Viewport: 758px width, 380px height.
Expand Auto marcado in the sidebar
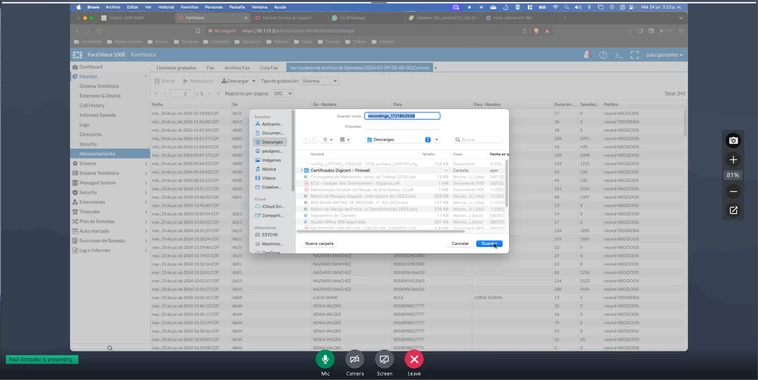tap(110, 231)
